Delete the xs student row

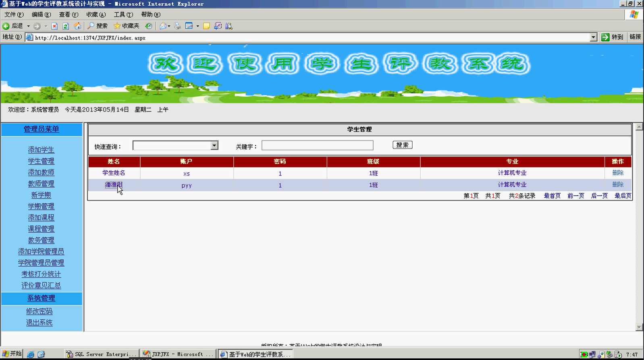pos(618,173)
